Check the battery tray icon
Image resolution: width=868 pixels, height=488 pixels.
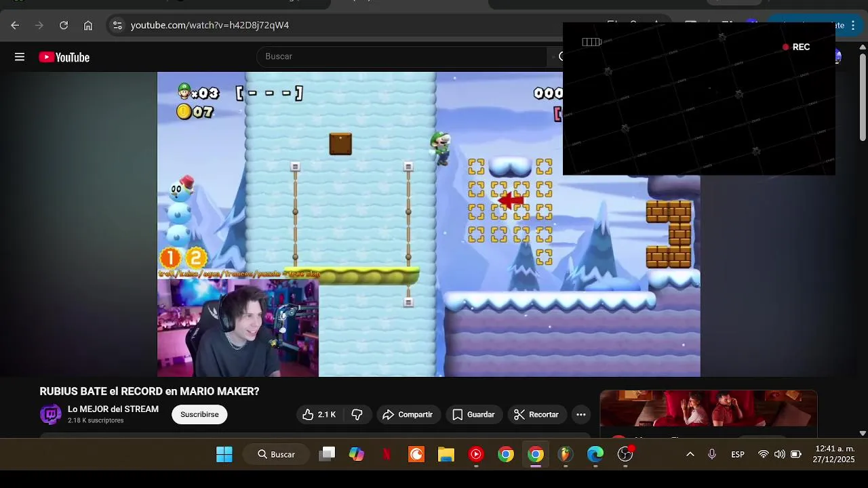click(796, 454)
